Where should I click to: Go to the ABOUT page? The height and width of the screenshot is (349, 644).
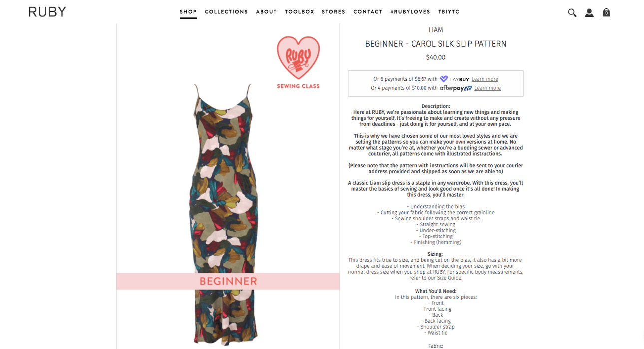pyautogui.click(x=266, y=12)
